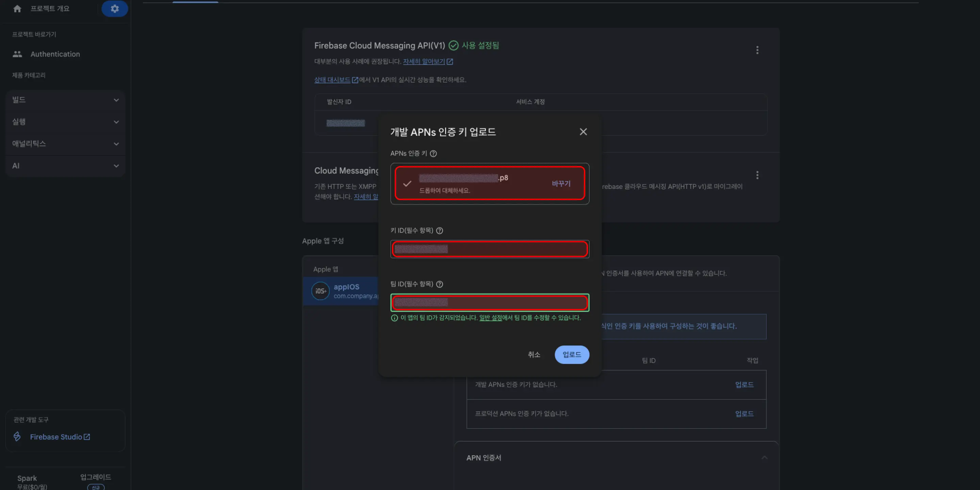Click 제품 카테고리 heading
This screenshot has width=980, height=490.
[x=29, y=75]
